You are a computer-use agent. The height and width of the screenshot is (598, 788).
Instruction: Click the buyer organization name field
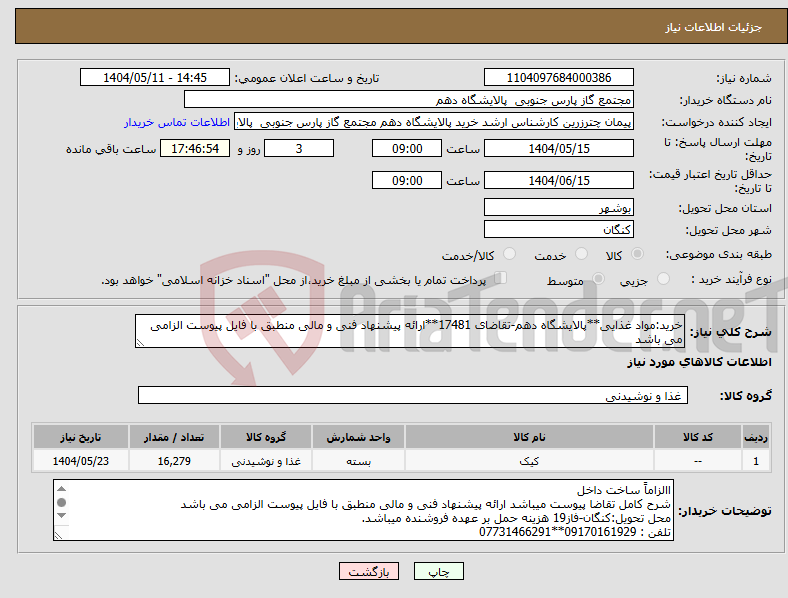point(409,99)
